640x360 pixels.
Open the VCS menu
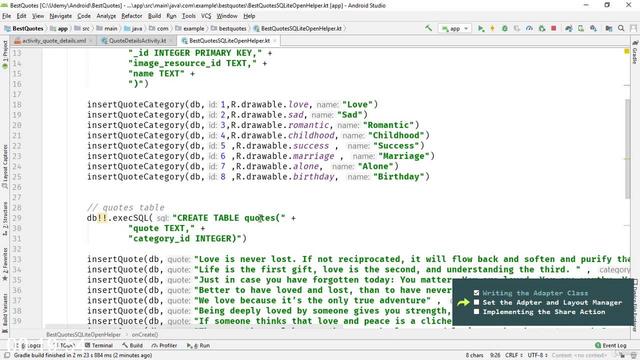click(206, 16)
